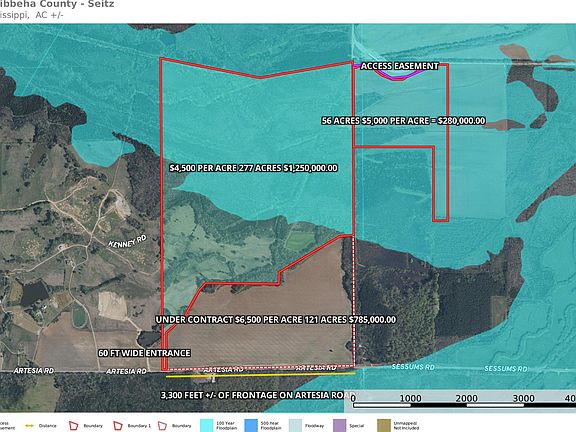Click the ACCESS EASEMENT map label
576x432 pixels.
pyautogui.click(x=399, y=66)
